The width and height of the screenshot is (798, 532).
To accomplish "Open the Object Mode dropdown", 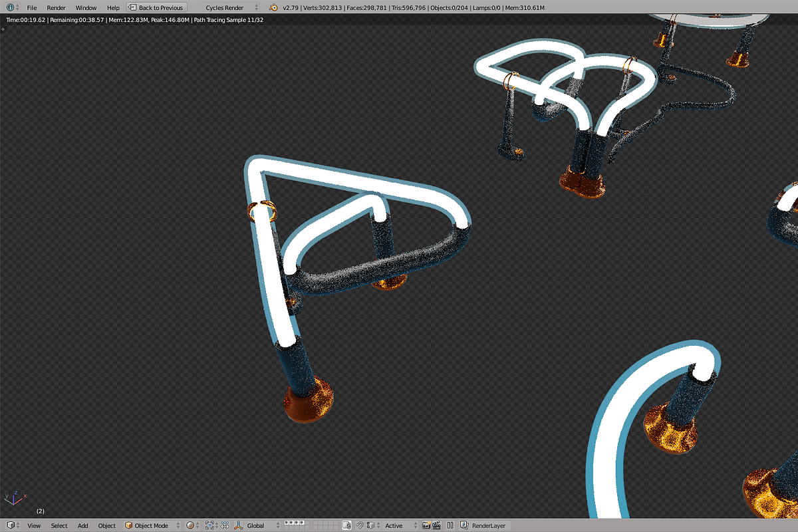I will coord(152,525).
